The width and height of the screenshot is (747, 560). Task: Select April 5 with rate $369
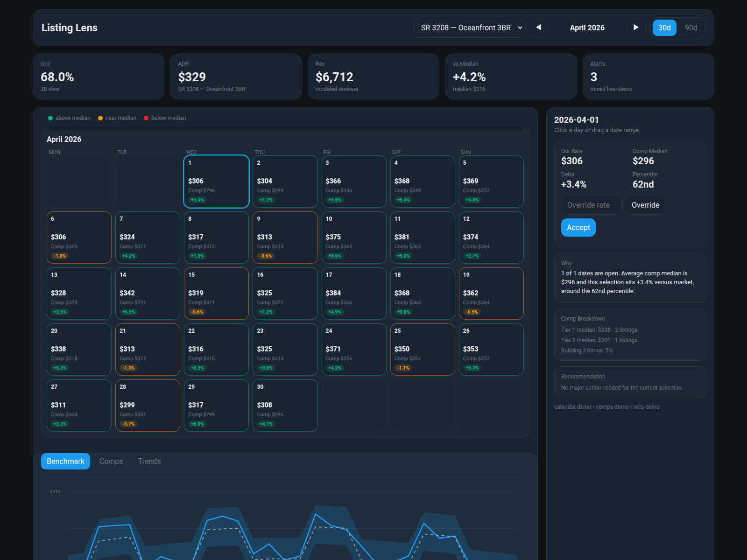(491, 182)
